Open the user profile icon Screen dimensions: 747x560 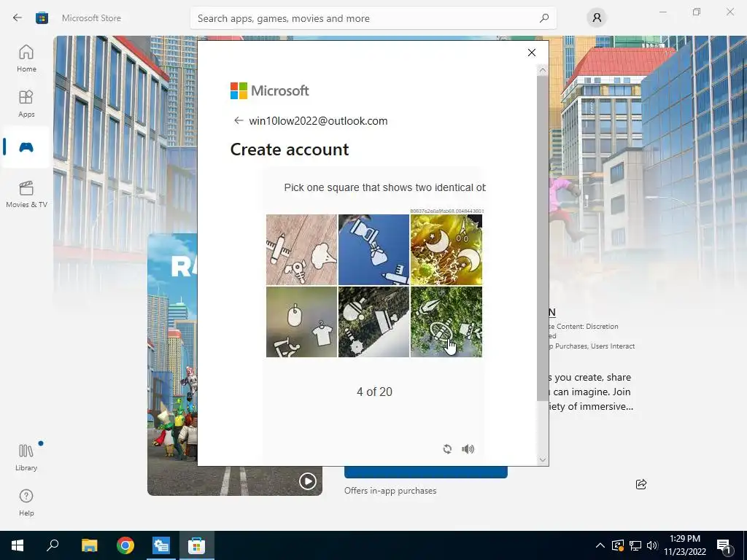tap(597, 18)
